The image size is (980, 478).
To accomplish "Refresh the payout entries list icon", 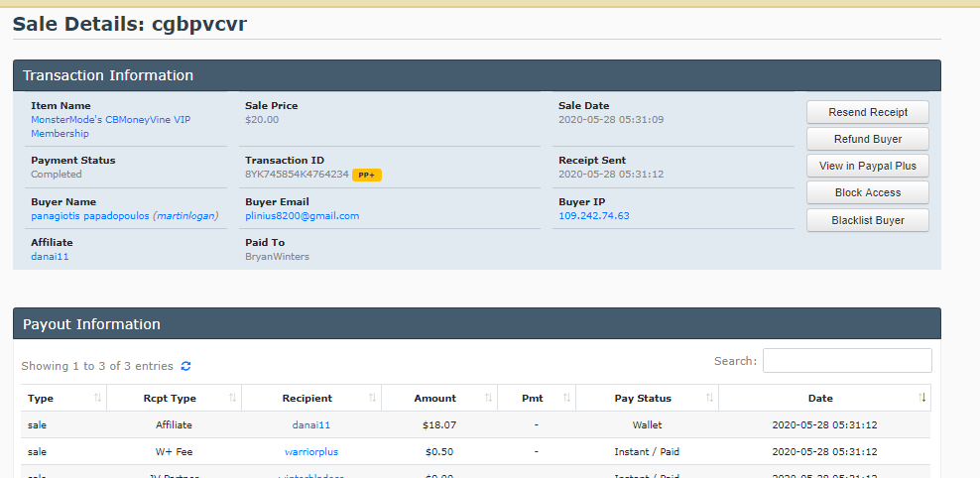I will [x=185, y=366].
